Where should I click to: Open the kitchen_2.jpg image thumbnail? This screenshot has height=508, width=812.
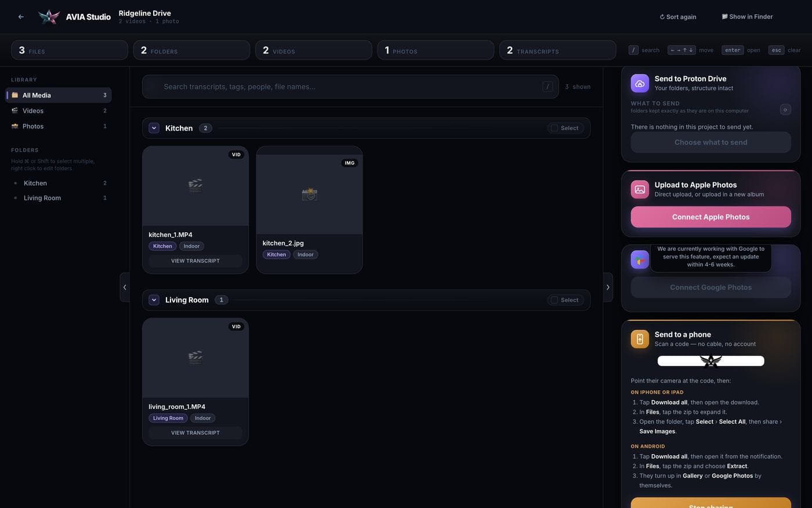[309, 194]
